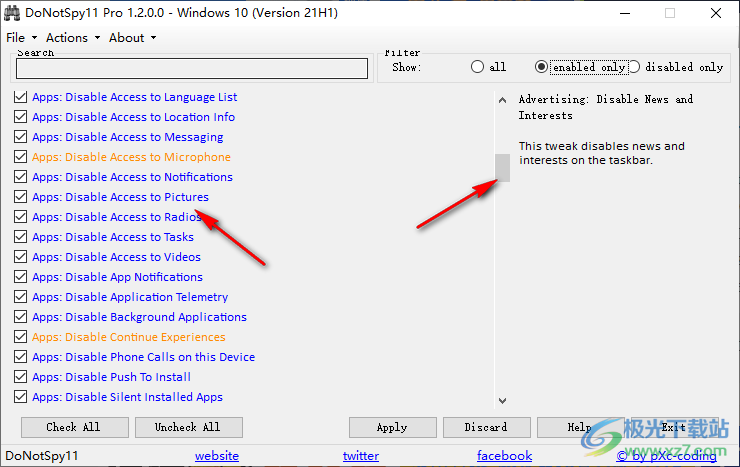Viewport: 740px width, 467px height.
Task: Uncheck Disable Access to Pictures checkbox
Action: (x=20, y=197)
